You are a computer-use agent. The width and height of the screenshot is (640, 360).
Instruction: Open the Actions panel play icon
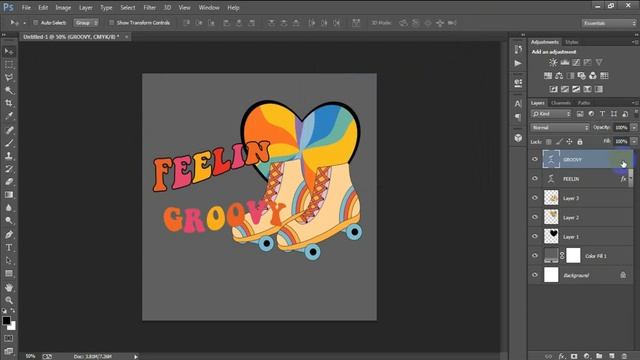pyautogui.click(x=518, y=64)
